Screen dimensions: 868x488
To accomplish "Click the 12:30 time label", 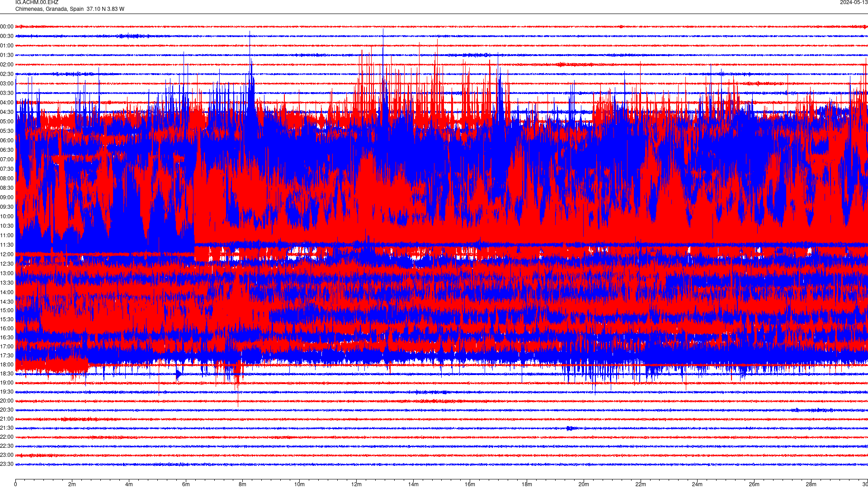I will (7, 264).
